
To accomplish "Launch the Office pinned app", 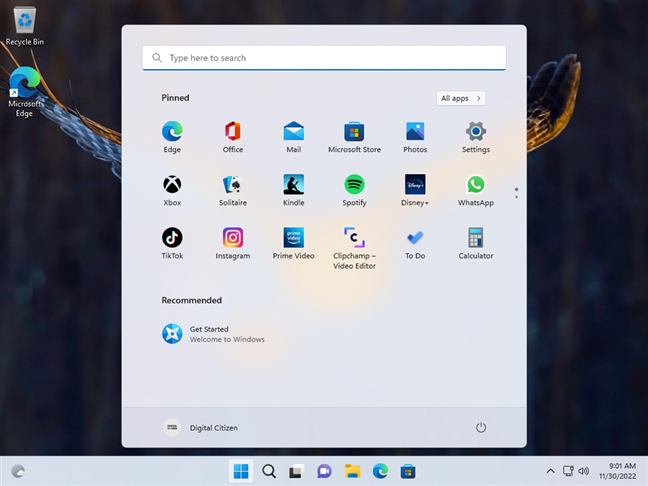I will pyautogui.click(x=233, y=137).
